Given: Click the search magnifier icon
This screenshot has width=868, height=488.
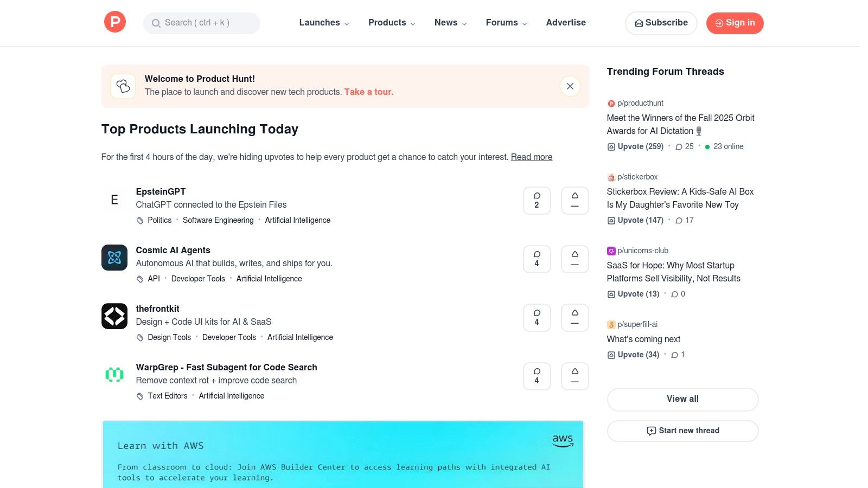Looking at the screenshot, I should [x=156, y=23].
